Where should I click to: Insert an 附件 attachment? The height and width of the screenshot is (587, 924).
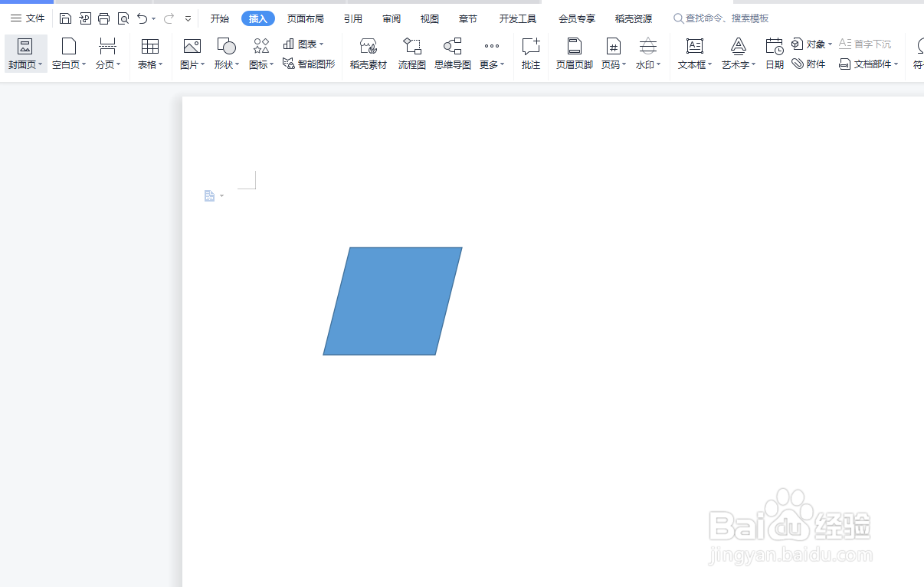(x=809, y=64)
